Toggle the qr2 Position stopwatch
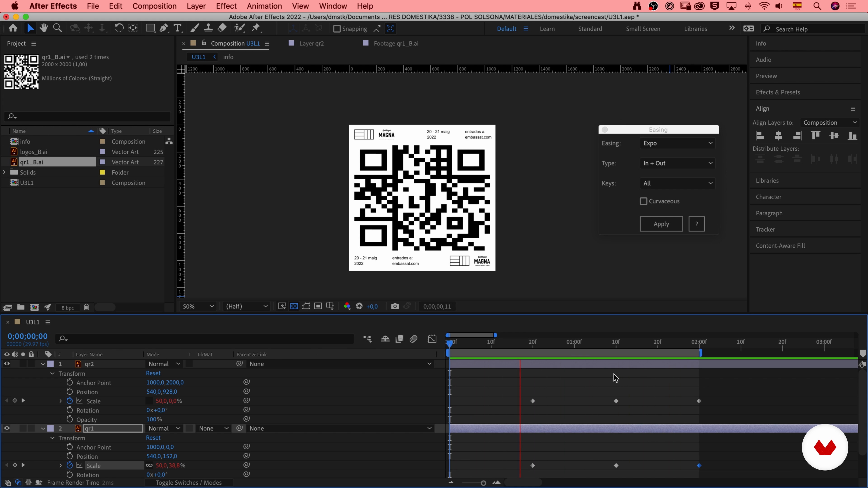The image size is (868, 488). pyautogui.click(x=69, y=391)
